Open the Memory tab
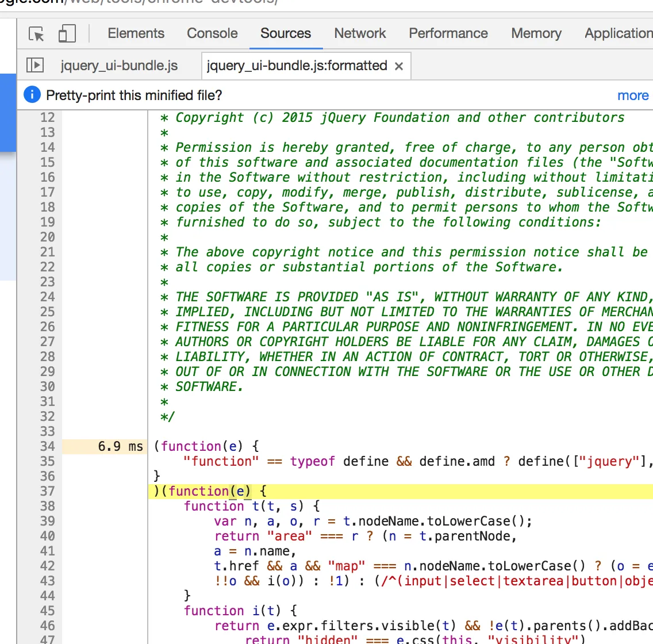 coord(536,33)
